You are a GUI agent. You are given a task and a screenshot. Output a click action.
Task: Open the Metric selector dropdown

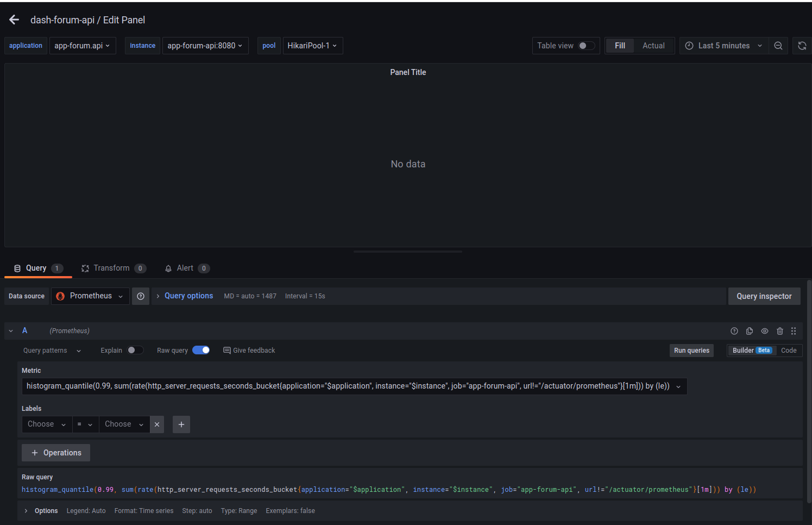[x=354, y=386]
